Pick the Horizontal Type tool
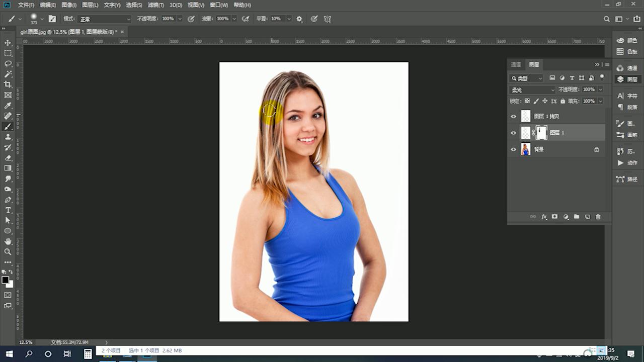The image size is (644, 362). [x=8, y=210]
